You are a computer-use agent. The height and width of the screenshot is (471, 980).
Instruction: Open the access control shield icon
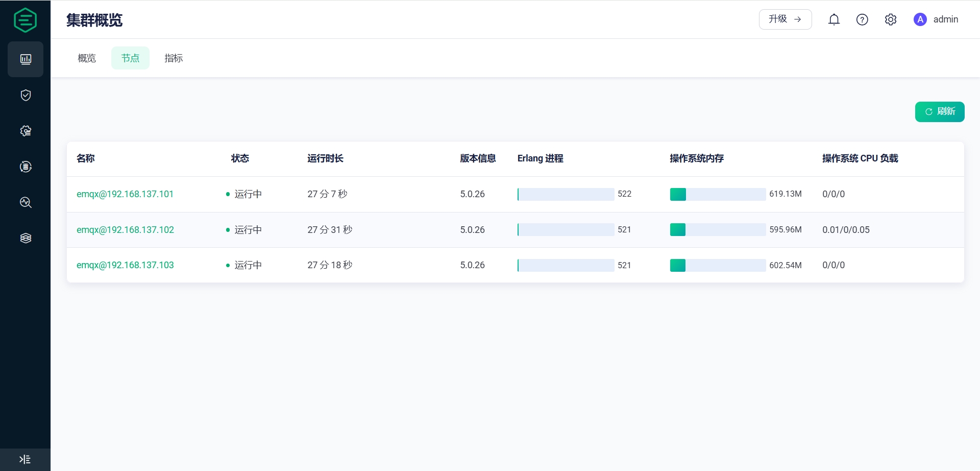coord(26,95)
